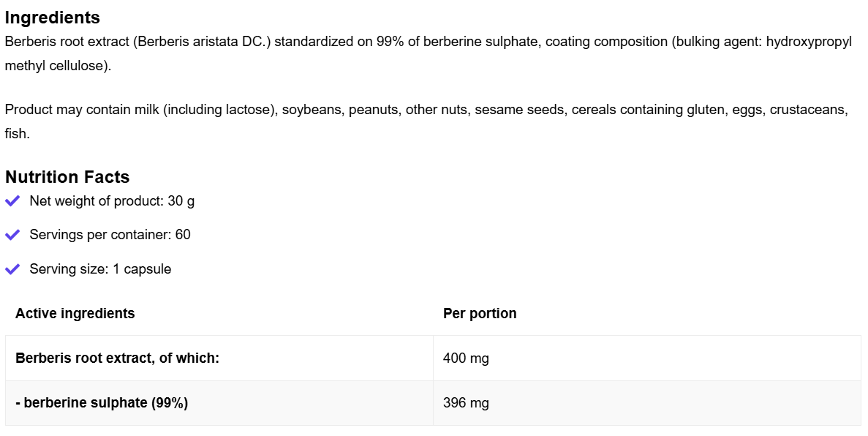Viewport: 868px width, 436px height.
Task: Click the '396 mg' table cell
Action: coord(466,403)
